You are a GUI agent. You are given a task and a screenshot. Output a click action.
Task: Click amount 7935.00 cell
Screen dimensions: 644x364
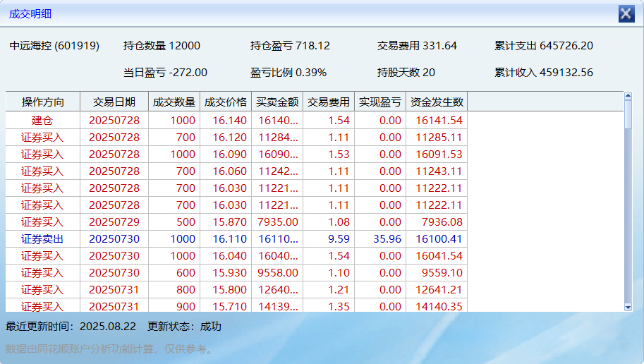tap(277, 222)
